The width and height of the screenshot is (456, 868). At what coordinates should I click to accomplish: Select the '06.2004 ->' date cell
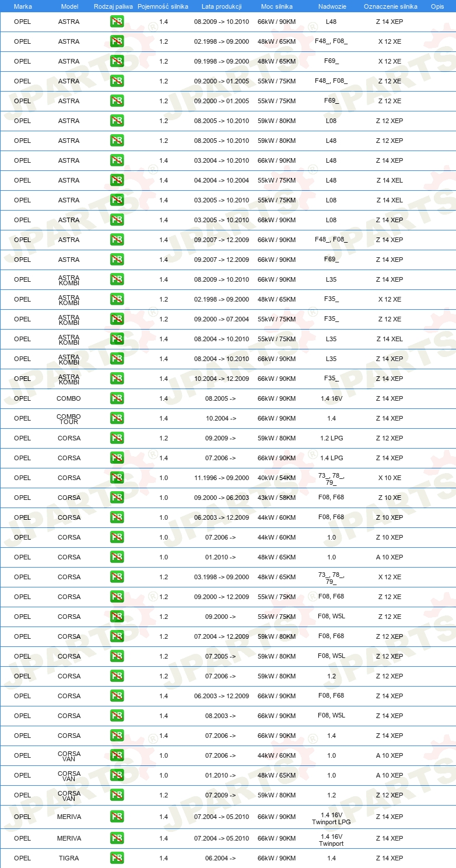[220, 858]
